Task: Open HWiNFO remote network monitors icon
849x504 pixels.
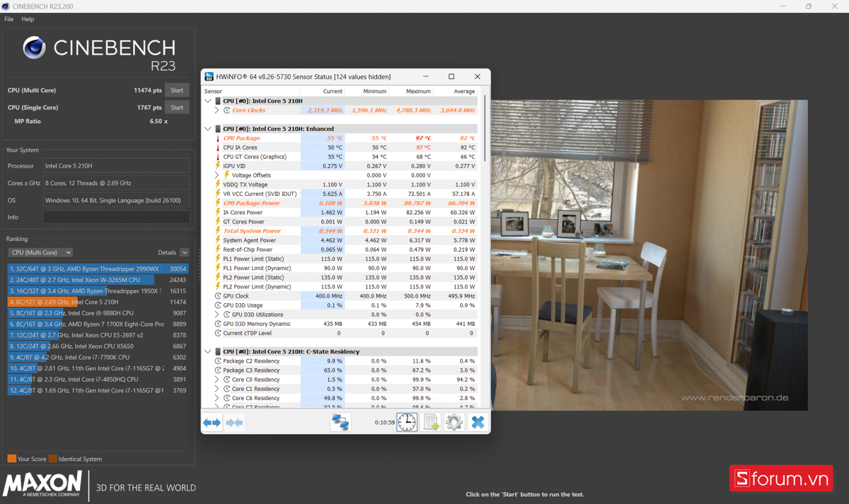Action: [340, 422]
